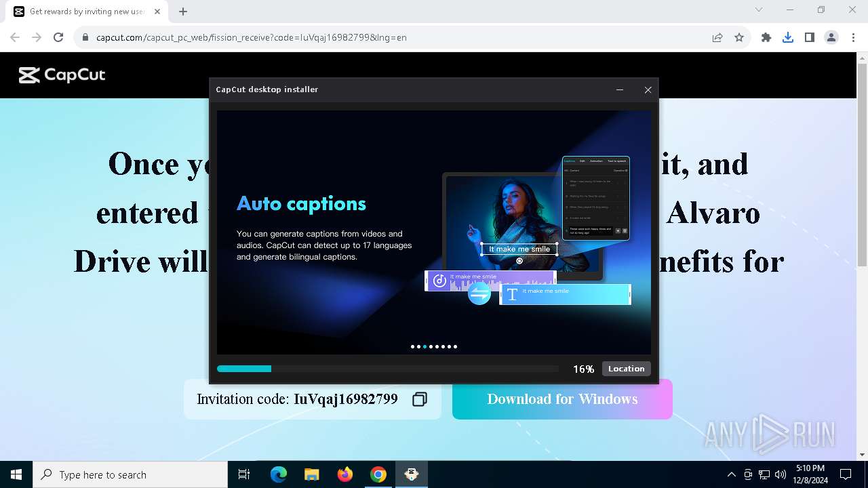868x488 pixels.
Task: Click the CapCut logo on the webpage
Action: coord(62,75)
